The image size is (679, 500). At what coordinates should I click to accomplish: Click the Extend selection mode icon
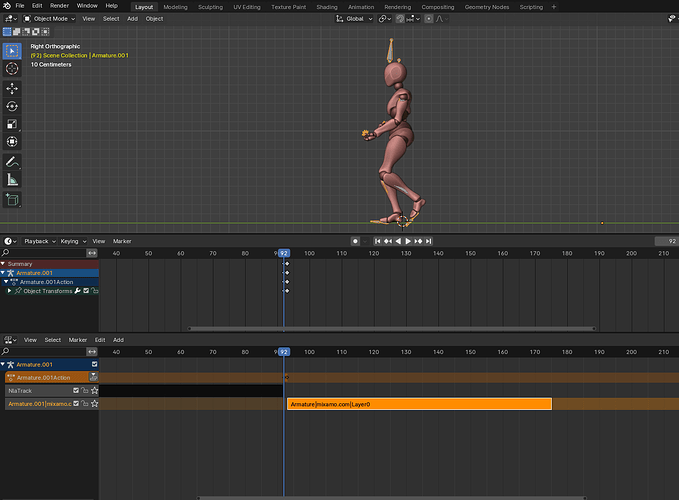pyautogui.click(x=16, y=32)
